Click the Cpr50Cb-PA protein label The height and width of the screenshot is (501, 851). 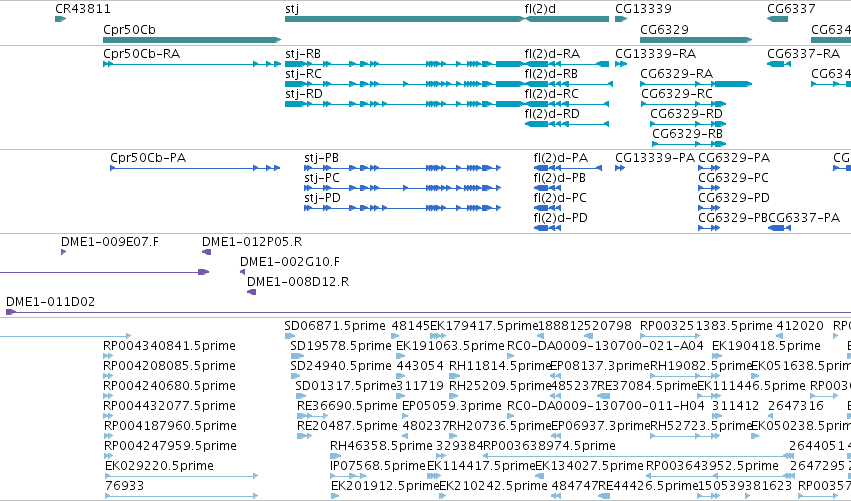tap(148, 158)
